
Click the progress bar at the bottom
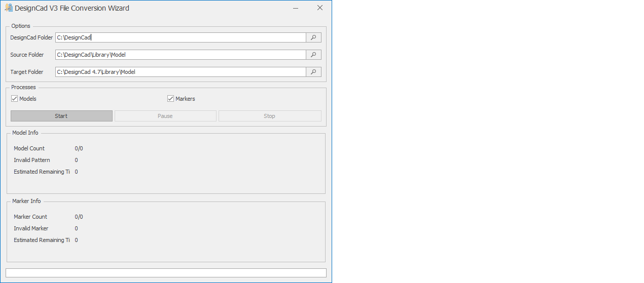pyautogui.click(x=166, y=273)
